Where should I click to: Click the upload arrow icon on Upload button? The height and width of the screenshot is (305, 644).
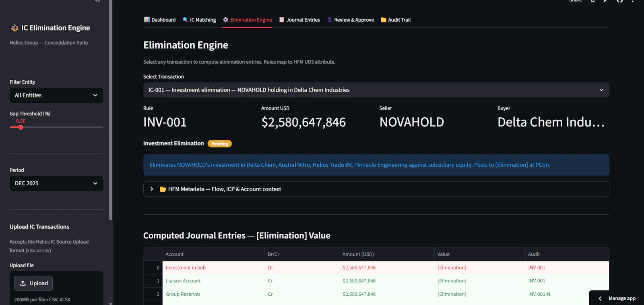point(23,283)
